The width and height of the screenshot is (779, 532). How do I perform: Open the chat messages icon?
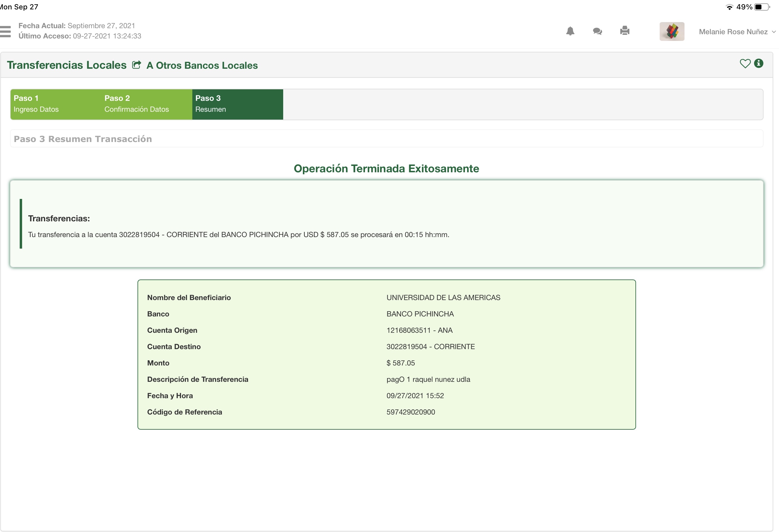(x=597, y=31)
